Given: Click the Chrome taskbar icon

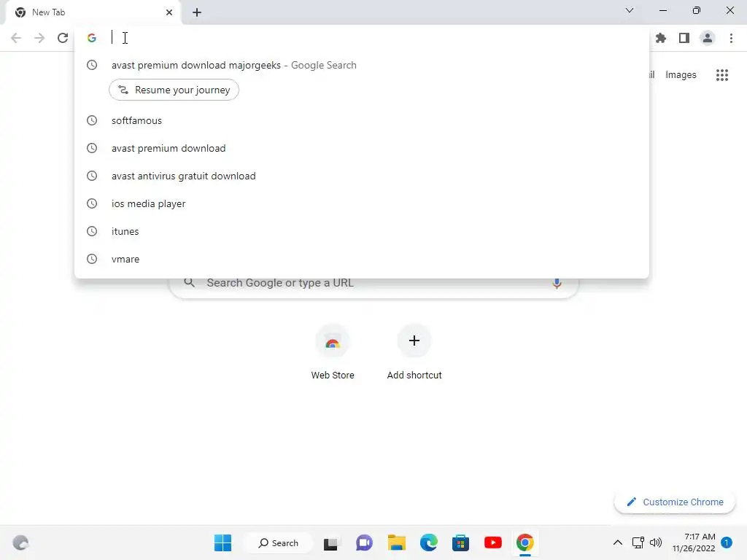Looking at the screenshot, I should click(x=525, y=542).
